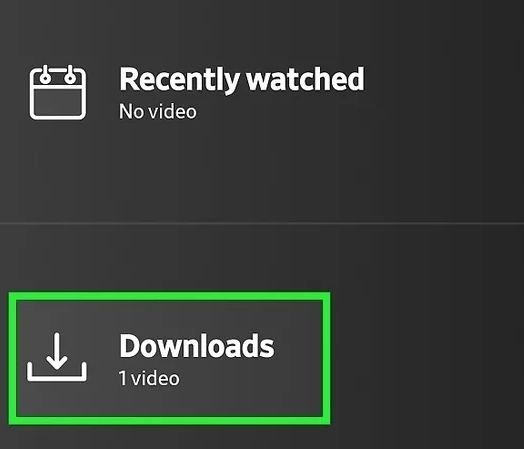The height and width of the screenshot is (449, 524).
Task: Click the Downloads arrow-into-tray icon
Action: 57,357
